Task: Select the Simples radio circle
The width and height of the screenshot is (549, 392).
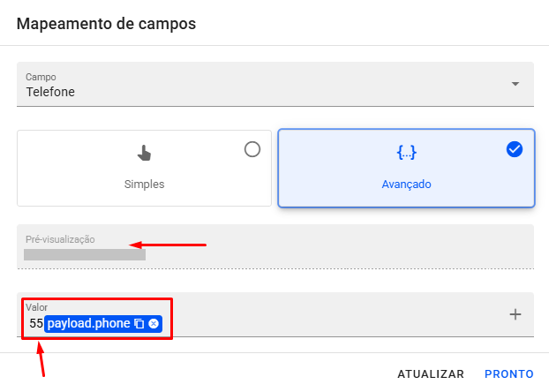Action: (252, 149)
